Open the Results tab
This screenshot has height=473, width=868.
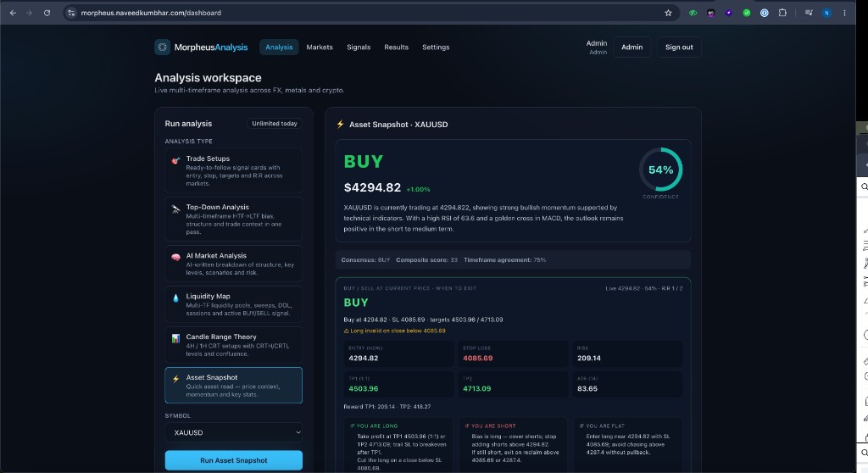click(397, 47)
